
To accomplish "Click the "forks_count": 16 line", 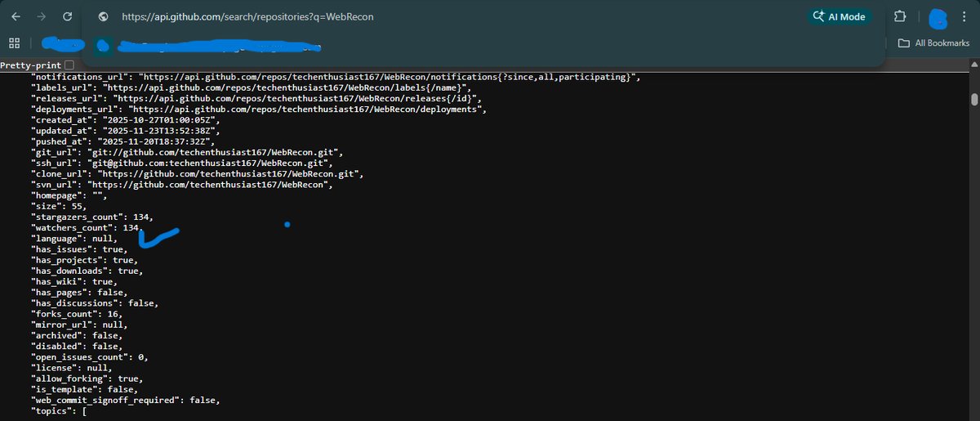I will [x=76, y=313].
